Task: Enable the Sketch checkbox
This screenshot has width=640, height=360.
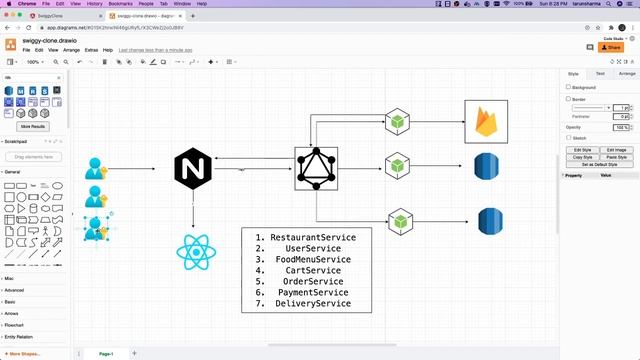Action: [568, 138]
